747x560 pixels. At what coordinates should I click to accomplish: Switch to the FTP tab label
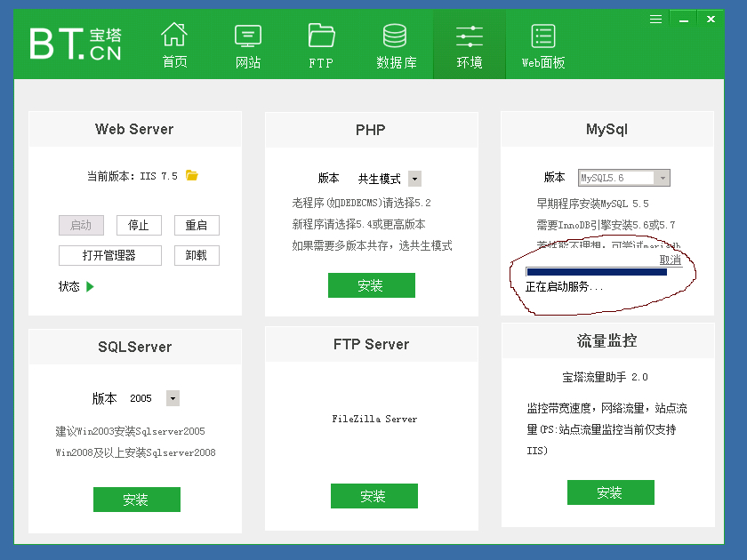click(x=321, y=63)
